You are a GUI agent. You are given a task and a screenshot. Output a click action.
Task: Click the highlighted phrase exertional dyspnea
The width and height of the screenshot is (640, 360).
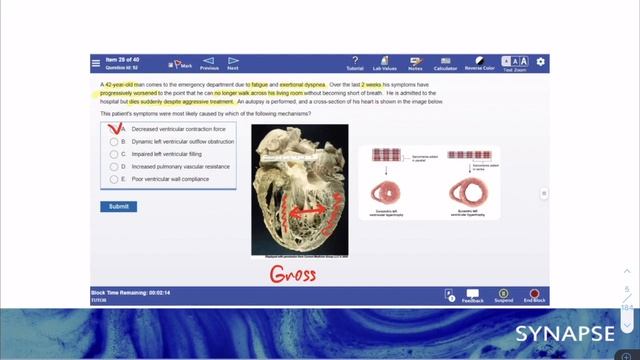(x=302, y=84)
